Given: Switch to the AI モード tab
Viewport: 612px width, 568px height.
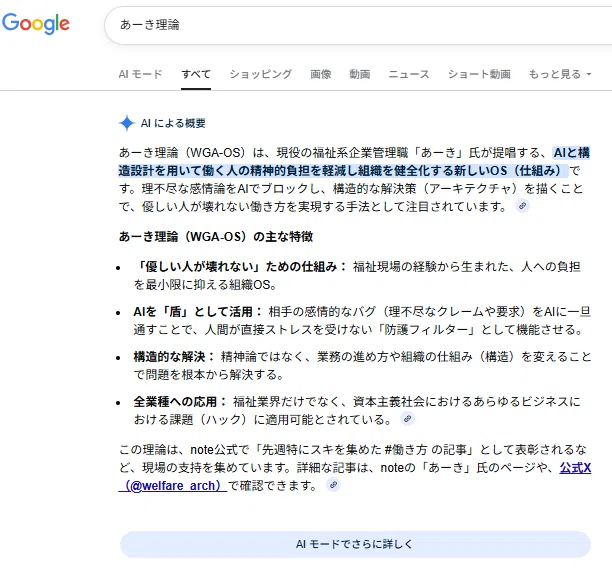Looking at the screenshot, I should (x=140, y=74).
